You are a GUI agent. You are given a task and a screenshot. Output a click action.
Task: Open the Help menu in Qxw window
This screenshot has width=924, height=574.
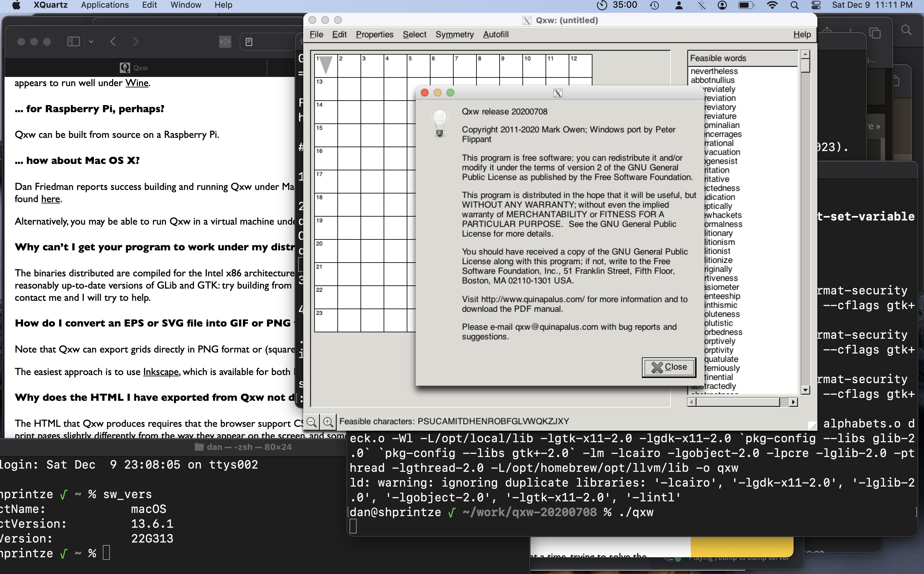point(802,34)
